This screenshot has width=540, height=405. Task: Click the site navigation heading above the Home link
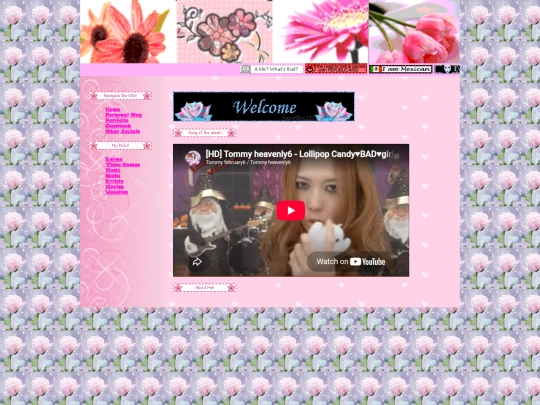(x=120, y=95)
